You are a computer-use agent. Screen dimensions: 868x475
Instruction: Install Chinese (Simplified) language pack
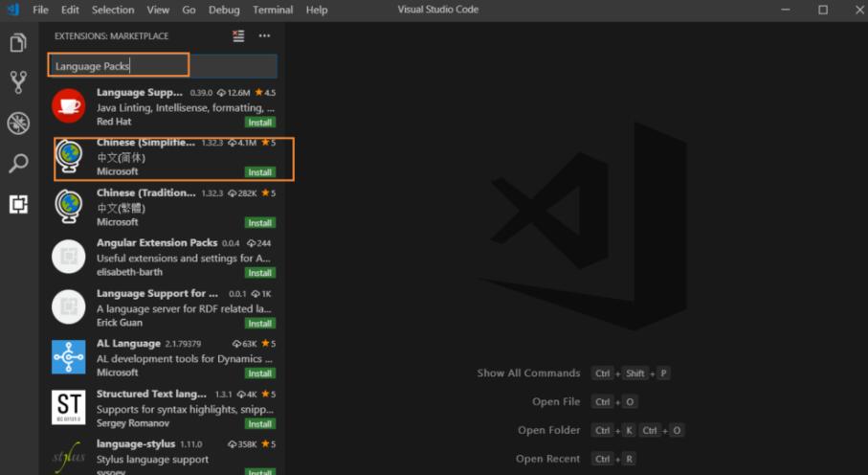coord(259,172)
